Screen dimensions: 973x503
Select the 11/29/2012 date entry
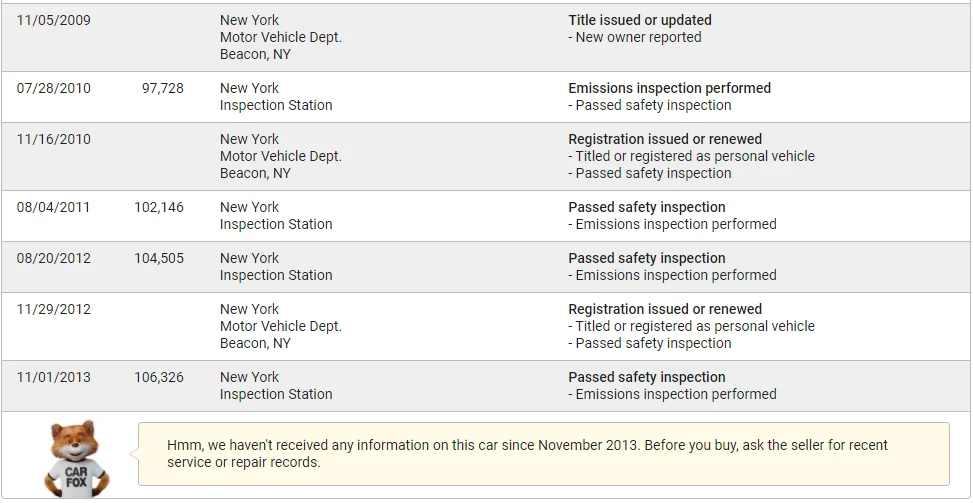[53, 309]
